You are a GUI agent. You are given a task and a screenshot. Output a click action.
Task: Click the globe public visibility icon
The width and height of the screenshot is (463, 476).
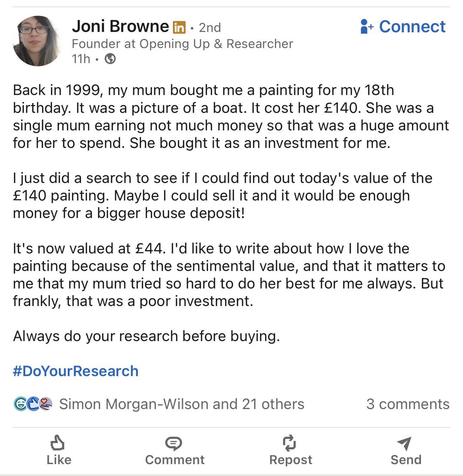110,59
